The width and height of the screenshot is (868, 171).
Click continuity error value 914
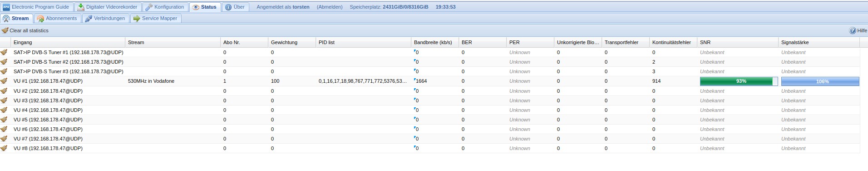click(656, 81)
